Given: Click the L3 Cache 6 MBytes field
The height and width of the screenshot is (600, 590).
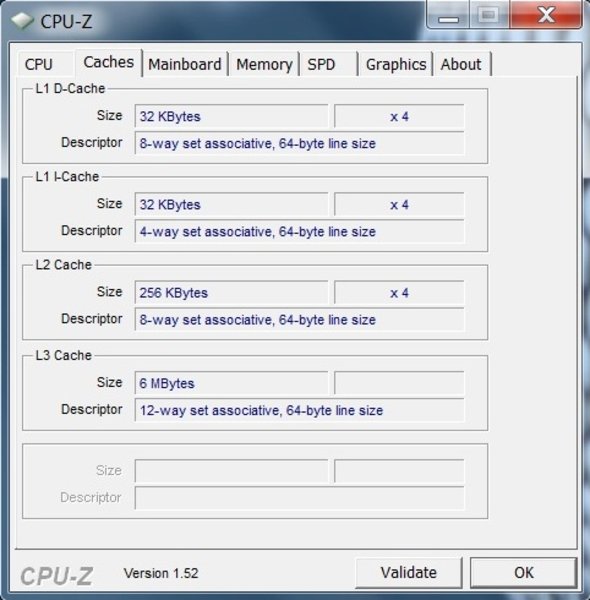Looking at the screenshot, I should [x=231, y=383].
